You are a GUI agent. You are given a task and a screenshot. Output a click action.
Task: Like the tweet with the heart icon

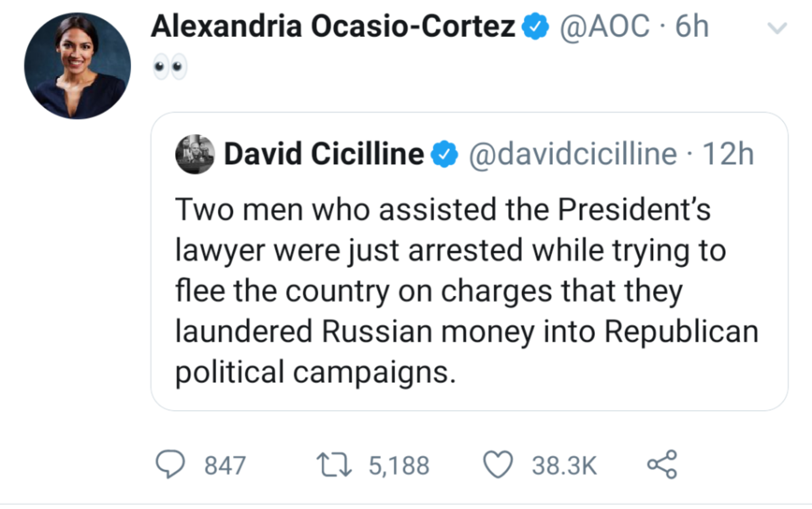[x=498, y=465]
